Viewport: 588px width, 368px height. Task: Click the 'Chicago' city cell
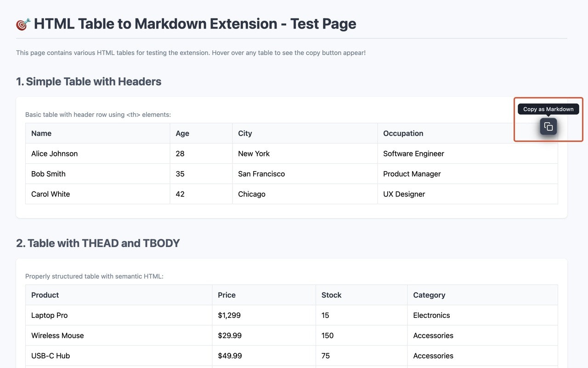tap(305, 194)
